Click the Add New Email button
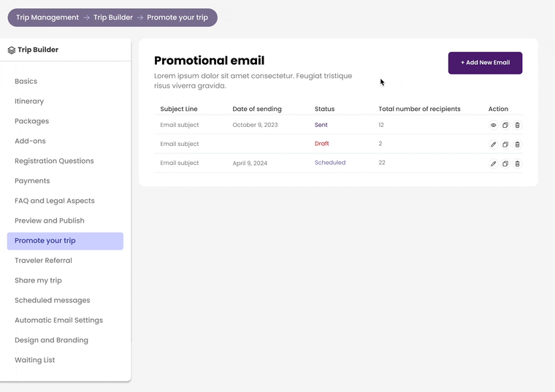The width and height of the screenshot is (555, 392). click(485, 63)
